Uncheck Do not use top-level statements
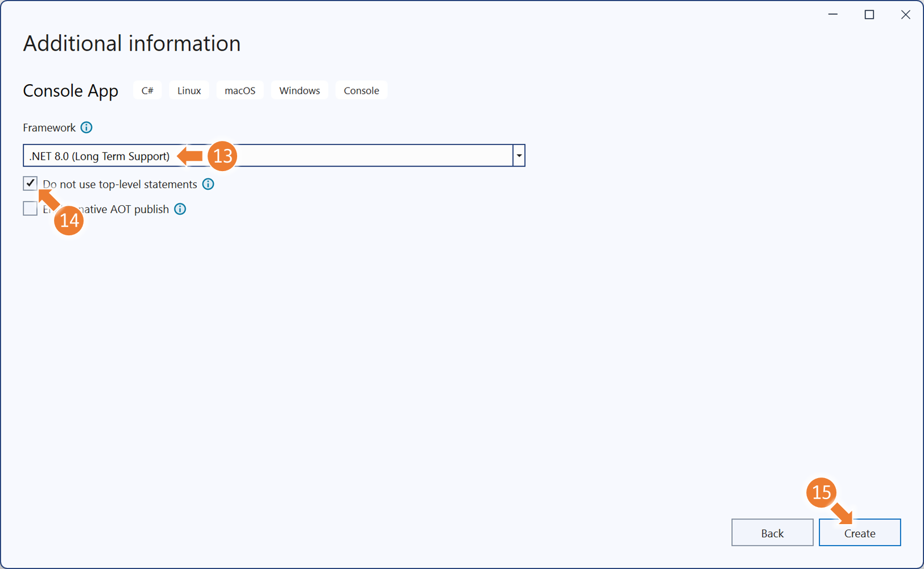Viewport: 924px width, 569px height. point(30,183)
